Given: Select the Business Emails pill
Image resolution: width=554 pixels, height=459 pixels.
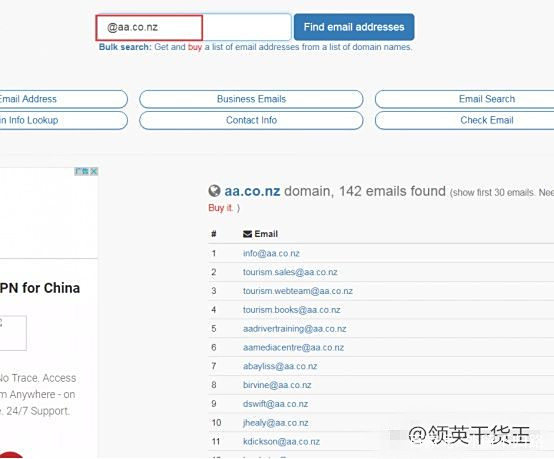Looking at the screenshot, I should click(251, 99).
